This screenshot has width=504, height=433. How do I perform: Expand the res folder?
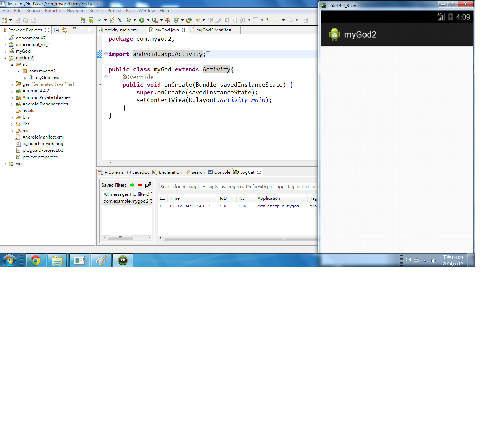tap(12, 131)
